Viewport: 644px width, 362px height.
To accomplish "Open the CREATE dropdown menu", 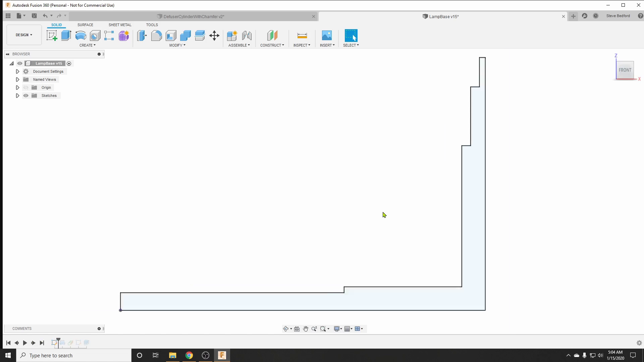I will (87, 45).
